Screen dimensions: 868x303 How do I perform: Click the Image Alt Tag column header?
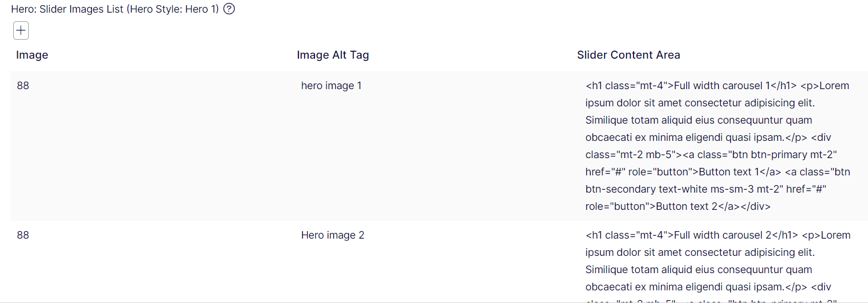point(333,55)
